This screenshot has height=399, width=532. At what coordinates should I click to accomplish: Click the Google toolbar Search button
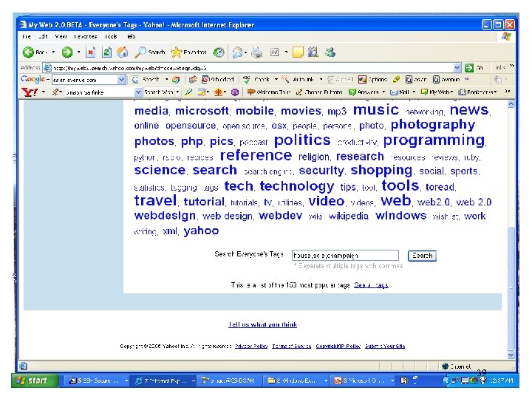click(x=146, y=79)
